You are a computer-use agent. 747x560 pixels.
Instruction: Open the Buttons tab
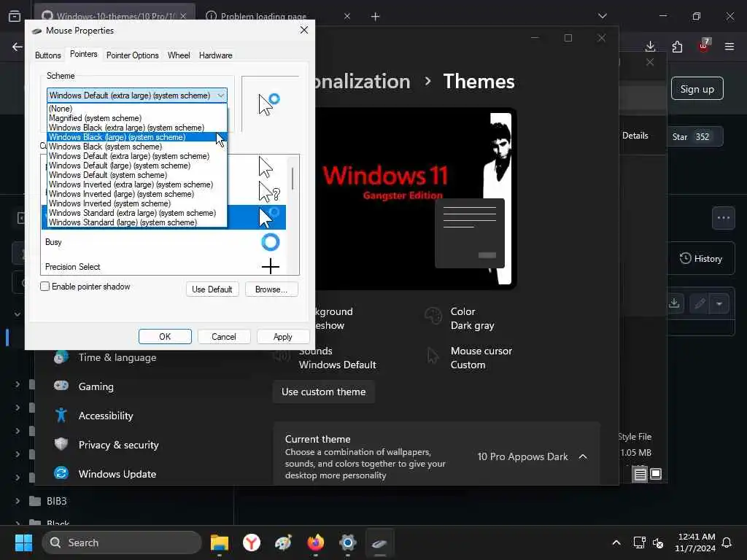click(x=47, y=55)
